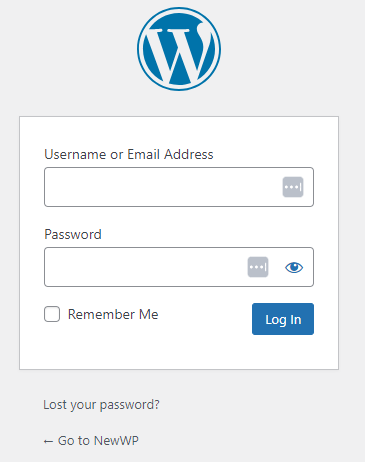
Task: Enable the Remember Me checkbox
Action: coord(52,314)
